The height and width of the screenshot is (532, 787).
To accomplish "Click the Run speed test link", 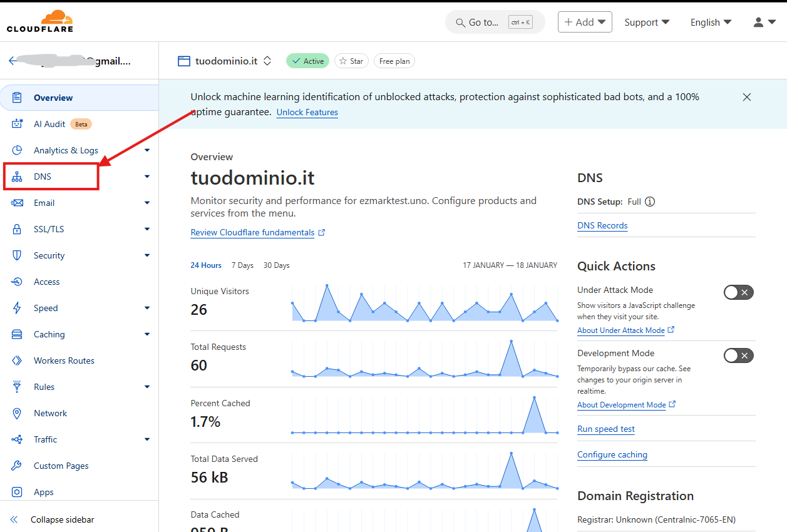I will (606, 429).
